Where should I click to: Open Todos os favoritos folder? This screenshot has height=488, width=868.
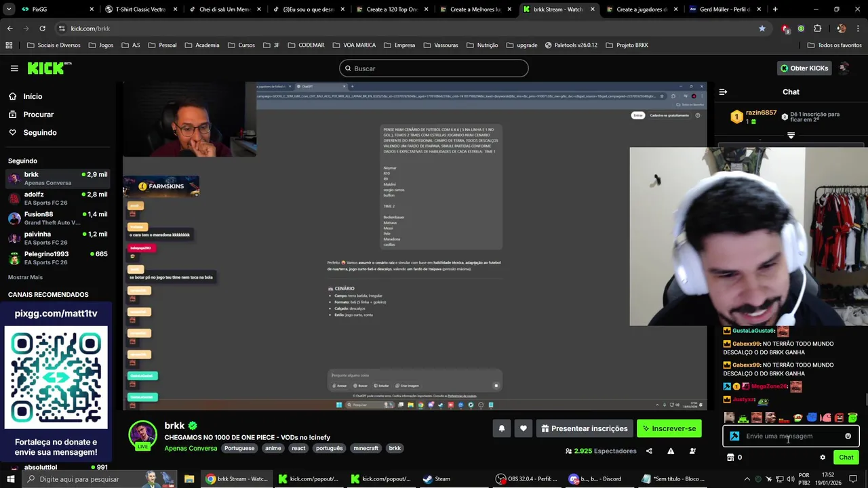834,45
